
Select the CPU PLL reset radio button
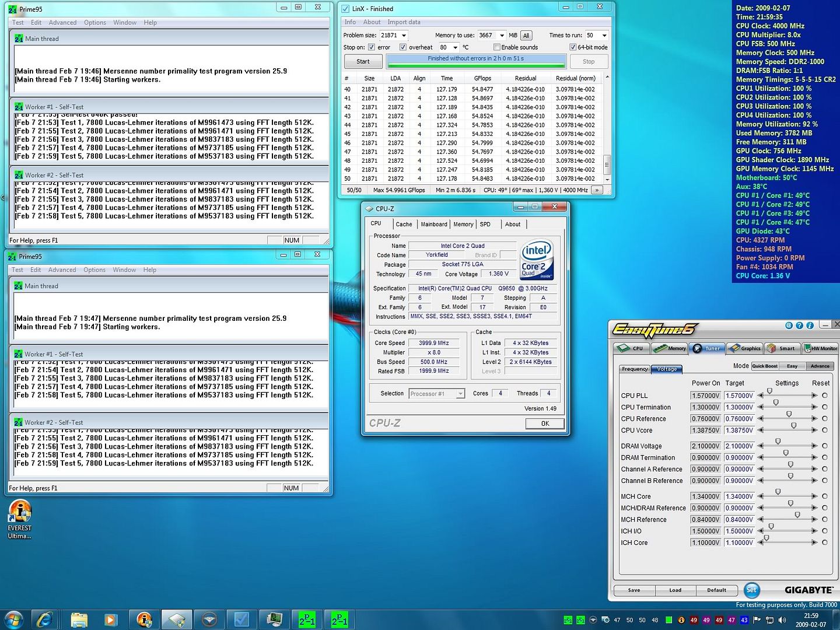[825, 395]
